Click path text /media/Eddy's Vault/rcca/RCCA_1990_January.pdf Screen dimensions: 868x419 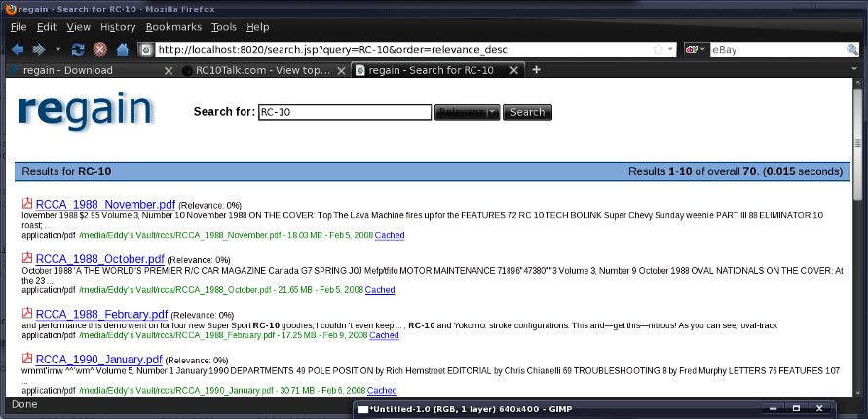176,390
